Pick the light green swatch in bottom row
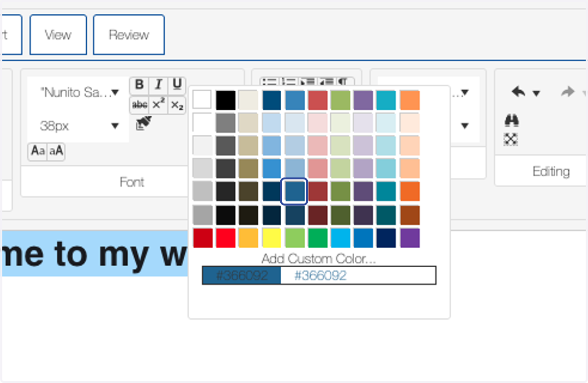Viewport: 588px width, 383px height. coord(294,238)
